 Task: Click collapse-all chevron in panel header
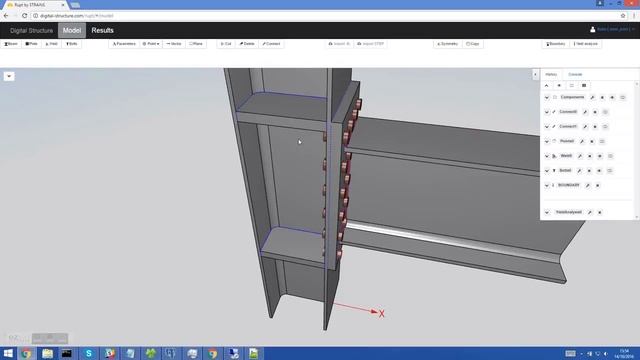point(547,85)
